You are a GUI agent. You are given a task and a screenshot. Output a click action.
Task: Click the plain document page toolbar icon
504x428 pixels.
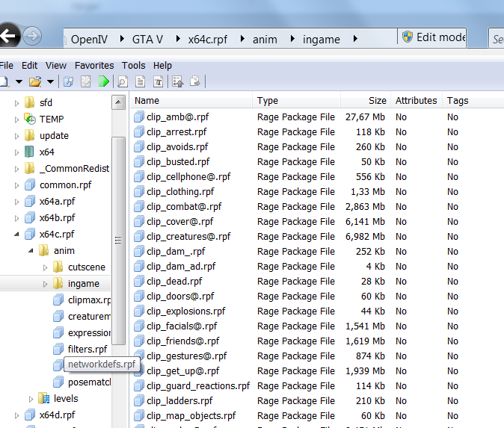pyautogui.click(x=141, y=81)
